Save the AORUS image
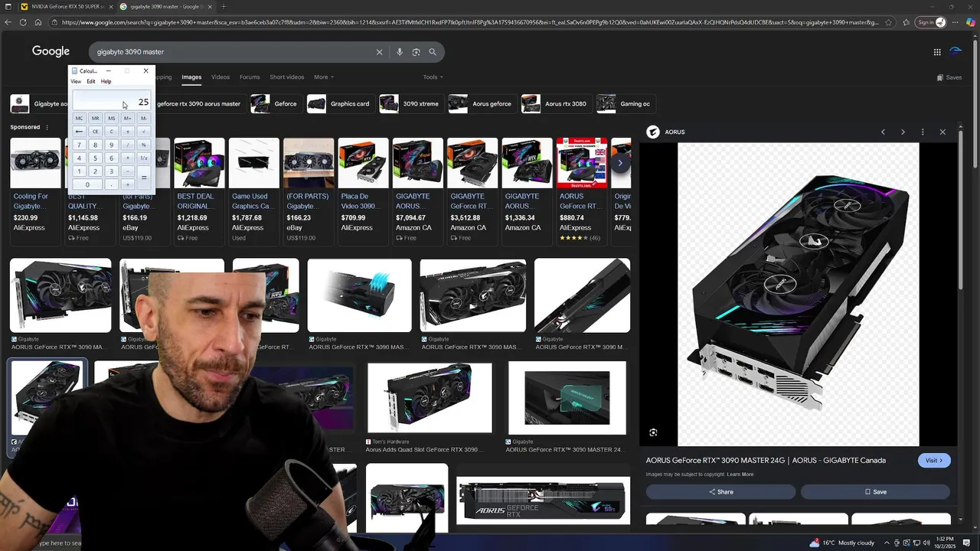The image size is (980, 551). pos(875,492)
